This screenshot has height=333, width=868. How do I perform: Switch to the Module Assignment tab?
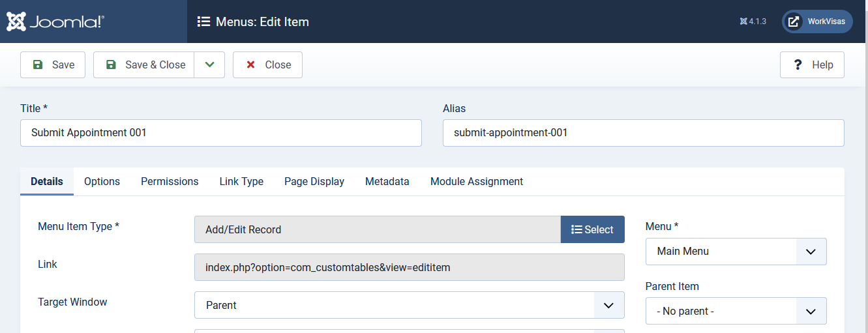click(x=476, y=181)
